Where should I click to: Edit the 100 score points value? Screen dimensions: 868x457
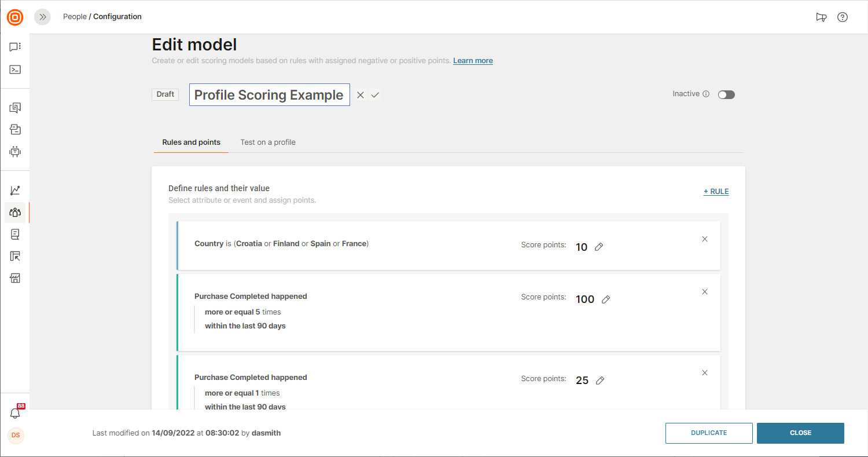click(x=606, y=299)
